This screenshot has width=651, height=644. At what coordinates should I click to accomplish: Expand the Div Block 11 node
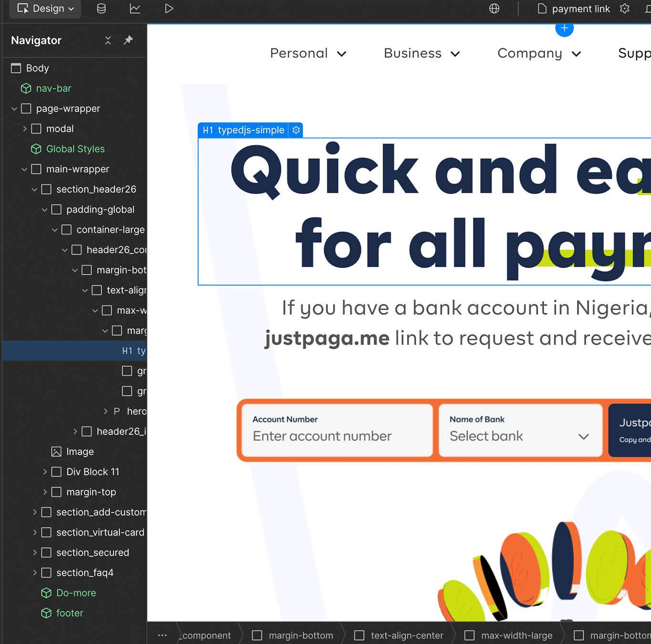click(45, 472)
